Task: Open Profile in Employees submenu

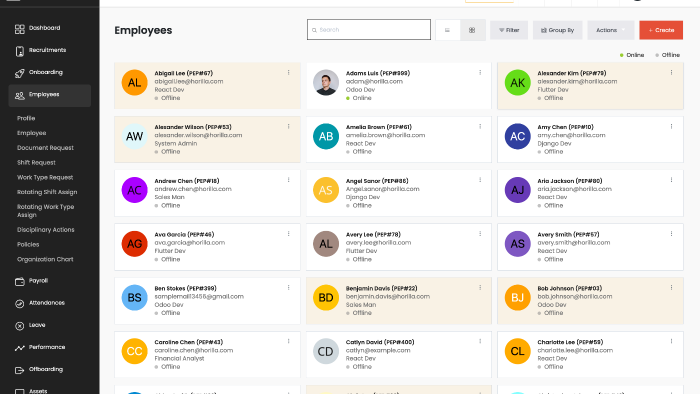Action: (x=26, y=118)
